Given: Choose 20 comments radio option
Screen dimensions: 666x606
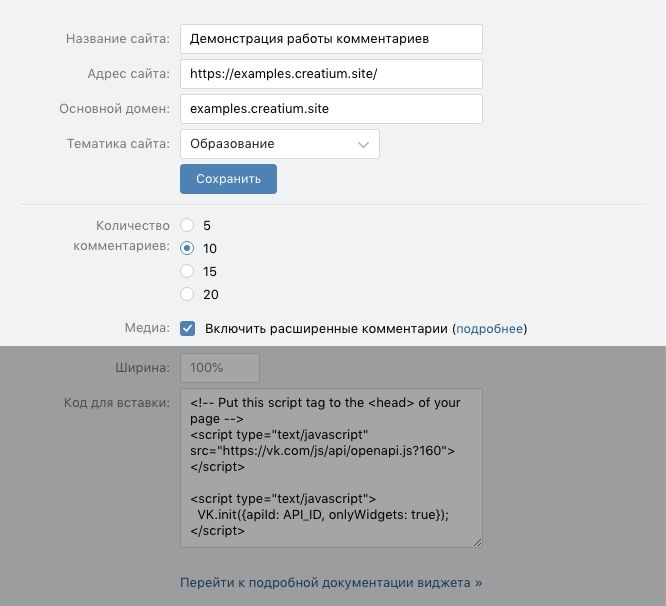Looking at the screenshot, I should tap(187, 294).
